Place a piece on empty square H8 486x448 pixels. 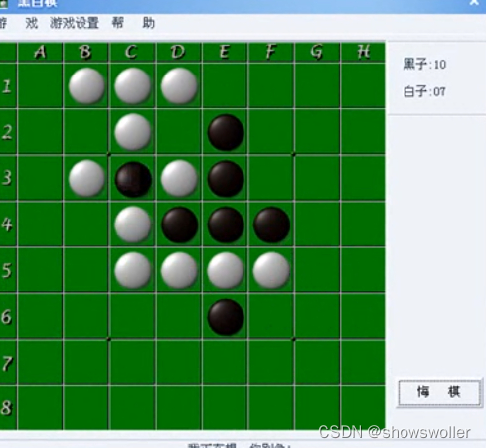click(x=363, y=408)
